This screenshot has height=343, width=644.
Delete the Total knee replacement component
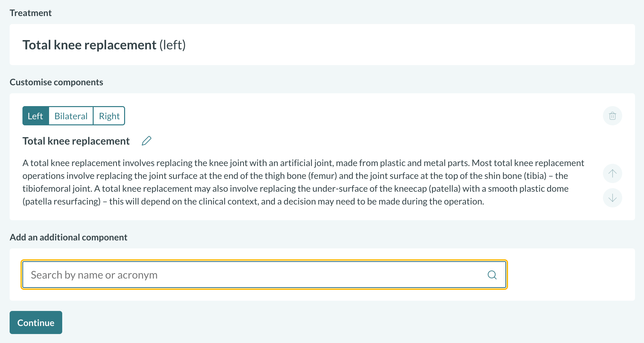[x=612, y=116]
